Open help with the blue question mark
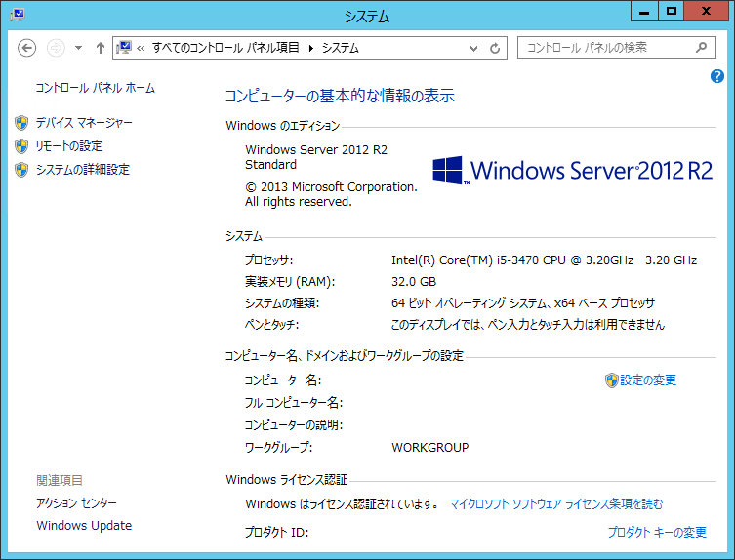 point(716,76)
